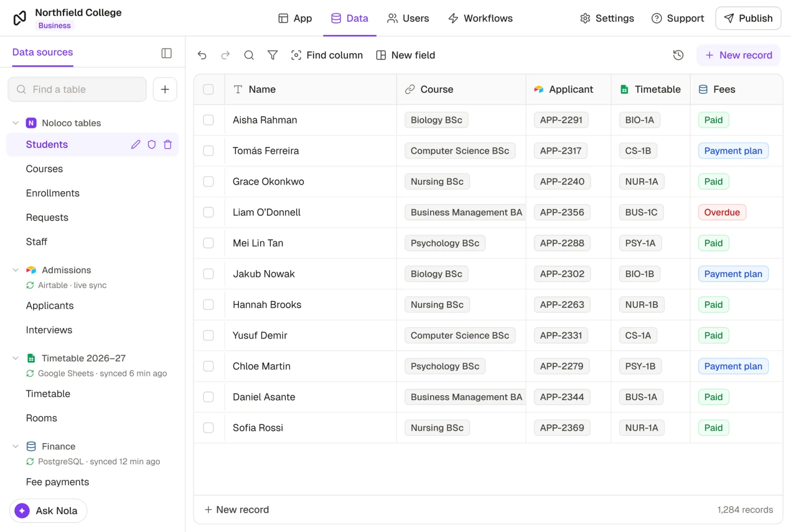791x532 pixels.
Task: Click the Noloco tables N icon
Action: [x=31, y=123]
